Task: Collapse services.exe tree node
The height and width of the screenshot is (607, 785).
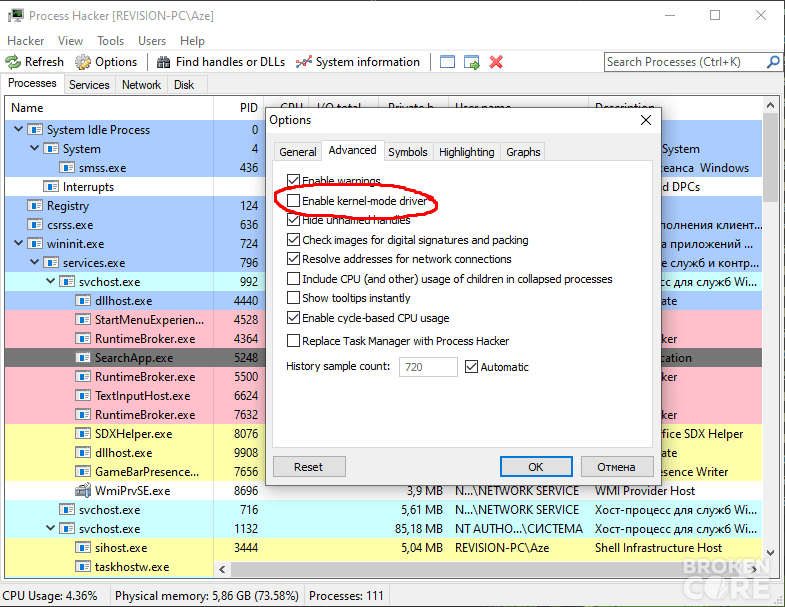Action: coord(35,262)
